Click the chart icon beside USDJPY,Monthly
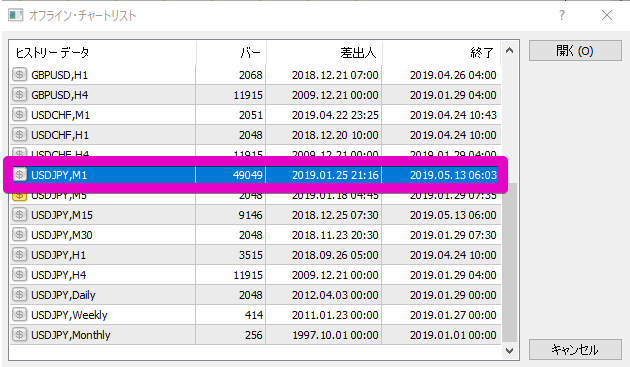The width and height of the screenshot is (630, 367). (x=19, y=335)
